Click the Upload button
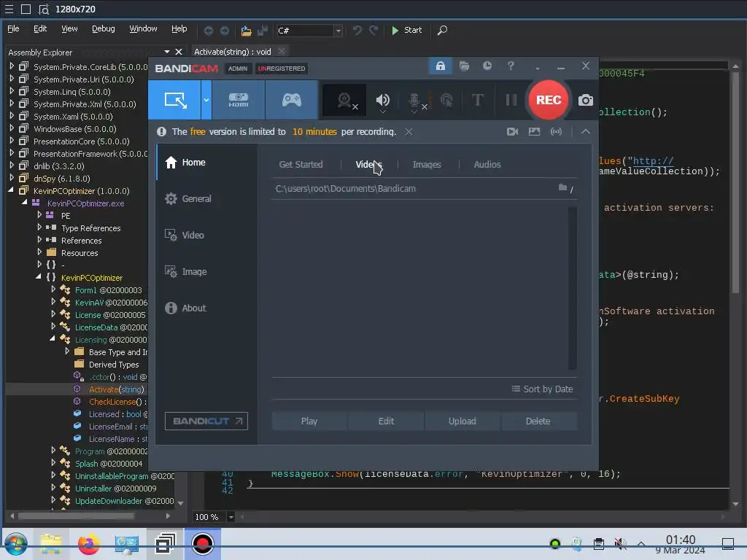 tap(462, 421)
